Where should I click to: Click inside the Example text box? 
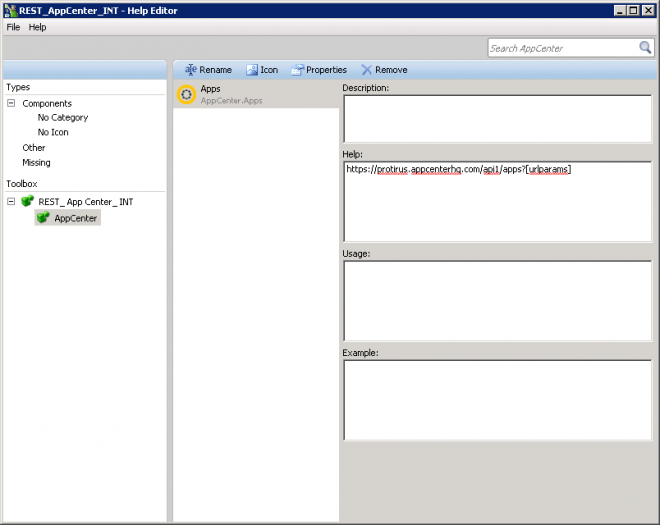pos(498,400)
